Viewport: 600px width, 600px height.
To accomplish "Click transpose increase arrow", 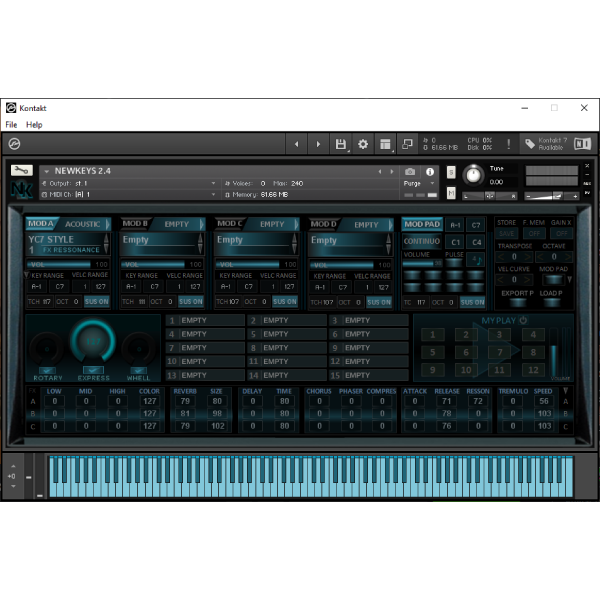I will pyautogui.click(x=528, y=257).
